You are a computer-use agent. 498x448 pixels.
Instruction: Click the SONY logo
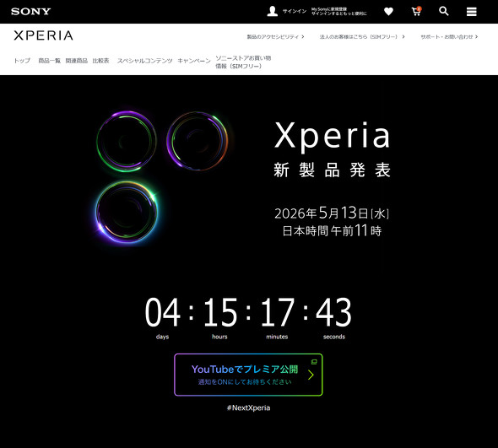[30, 12]
